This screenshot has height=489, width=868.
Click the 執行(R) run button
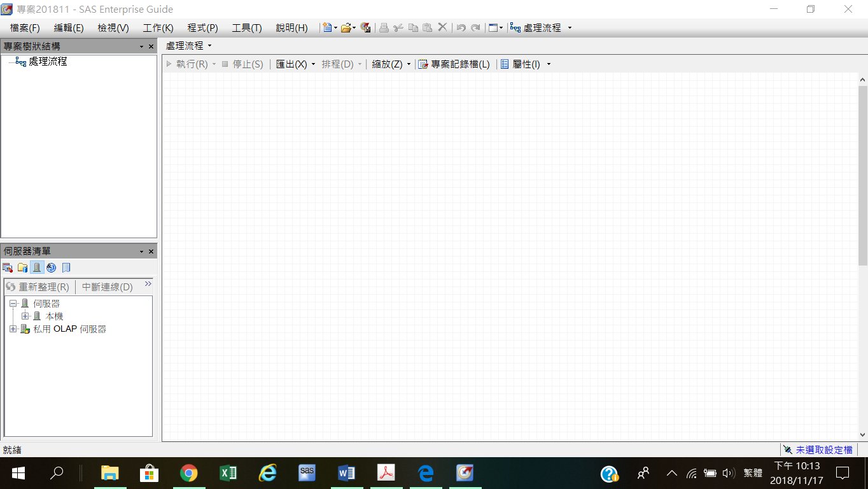[x=187, y=64]
